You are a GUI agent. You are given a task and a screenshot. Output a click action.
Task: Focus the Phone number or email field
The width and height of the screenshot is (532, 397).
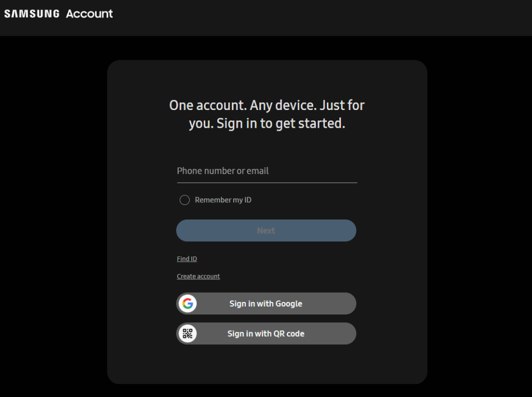coord(267,171)
